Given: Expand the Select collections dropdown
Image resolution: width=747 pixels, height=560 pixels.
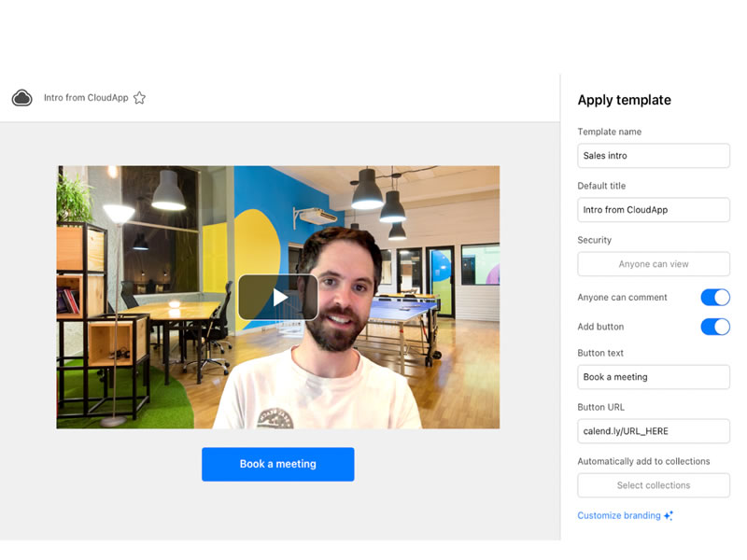Looking at the screenshot, I should pos(653,485).
